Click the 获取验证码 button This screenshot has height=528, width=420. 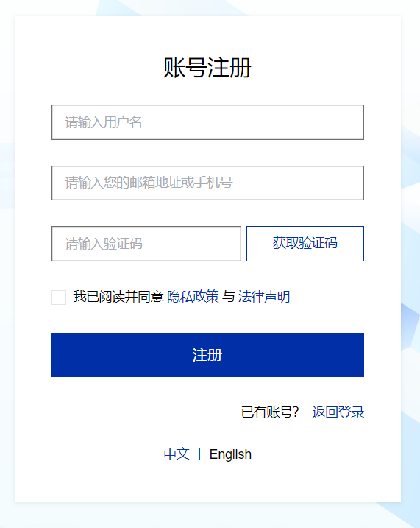pos(305,244)
